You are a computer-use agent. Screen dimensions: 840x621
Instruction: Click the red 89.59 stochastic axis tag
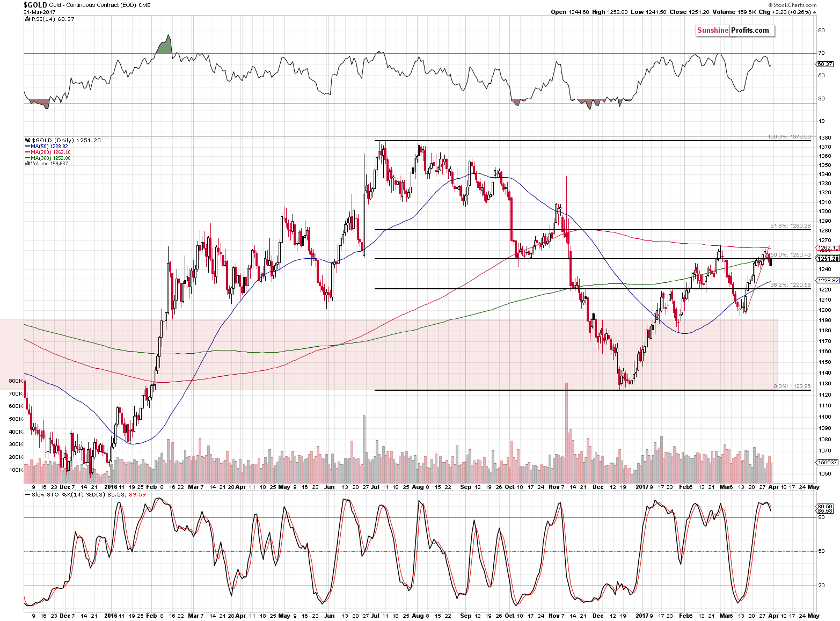(x=825, y=506)
